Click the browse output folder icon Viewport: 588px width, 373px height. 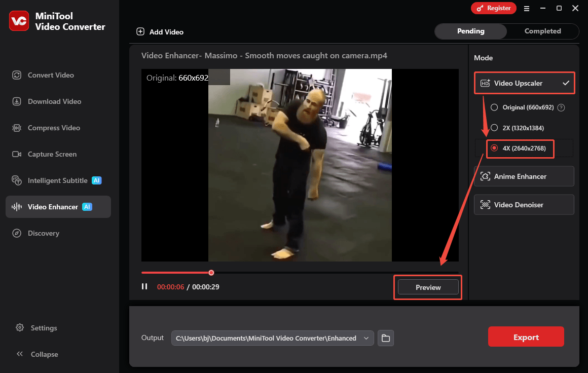tap(386, 338)
